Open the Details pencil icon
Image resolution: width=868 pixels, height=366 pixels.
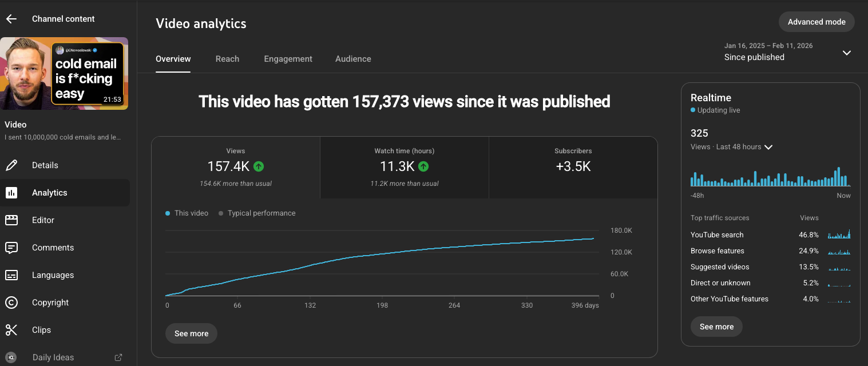[12, 165]
